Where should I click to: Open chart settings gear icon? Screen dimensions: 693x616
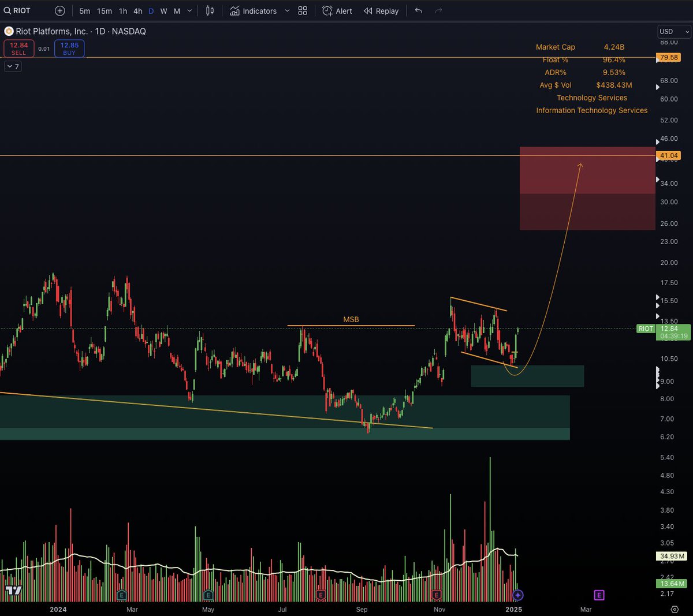[675, 609]
